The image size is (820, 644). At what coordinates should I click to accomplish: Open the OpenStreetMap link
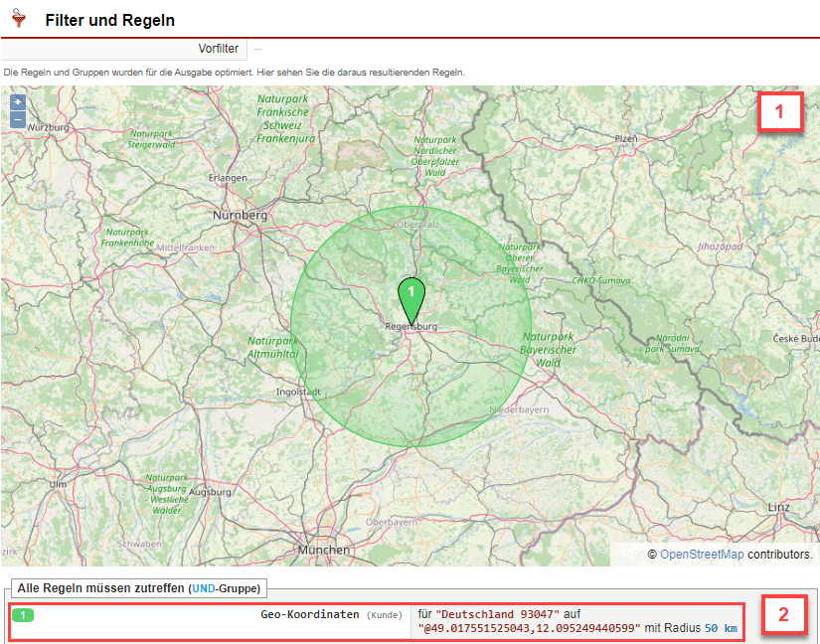[701, 555]
